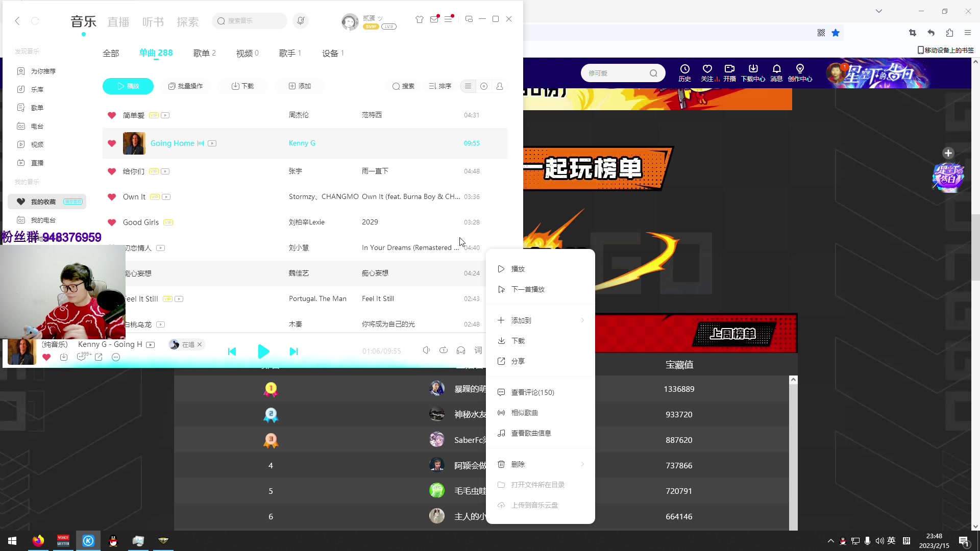
Task: Switch to singer grouping view
Action: (500, 86)
